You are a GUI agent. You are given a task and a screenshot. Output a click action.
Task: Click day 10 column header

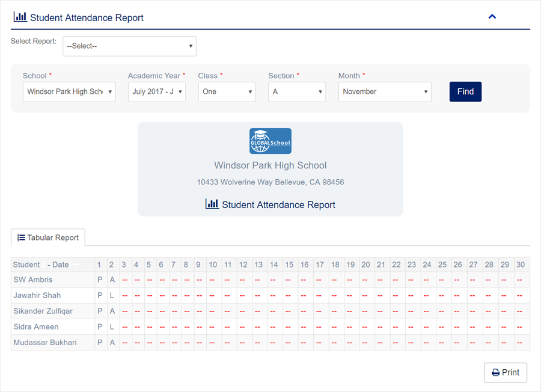(213, 265)
